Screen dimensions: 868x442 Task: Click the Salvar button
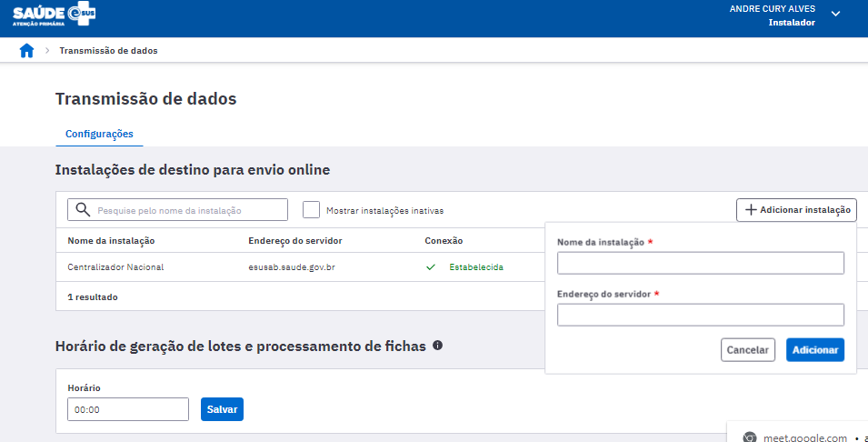[222, 409]
